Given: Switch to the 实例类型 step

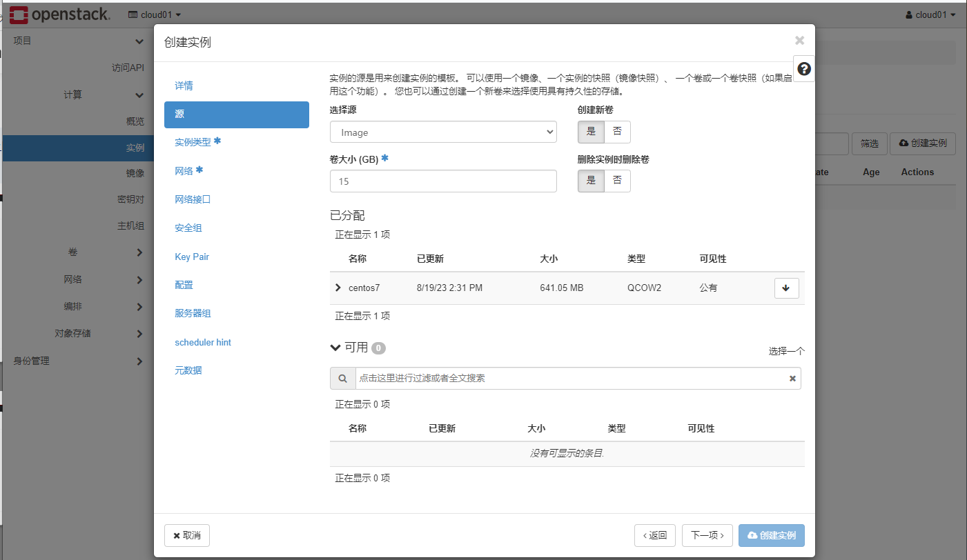Looking at the screenshot, I should (x=237, y=141).
